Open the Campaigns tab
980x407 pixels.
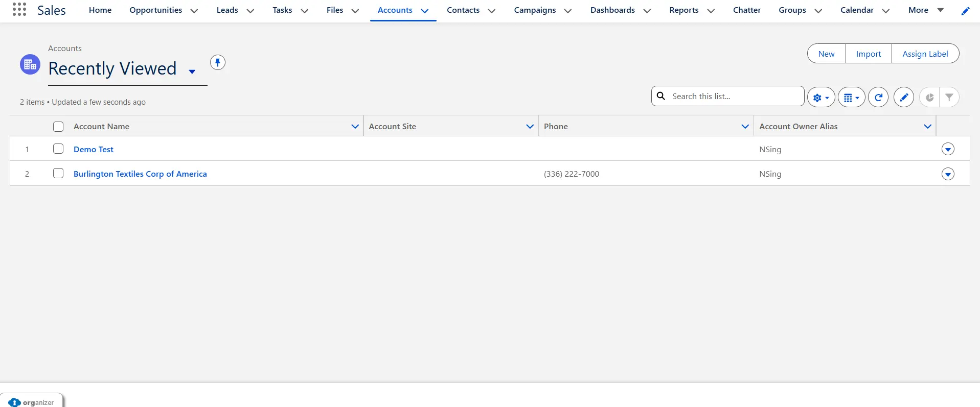535,10
